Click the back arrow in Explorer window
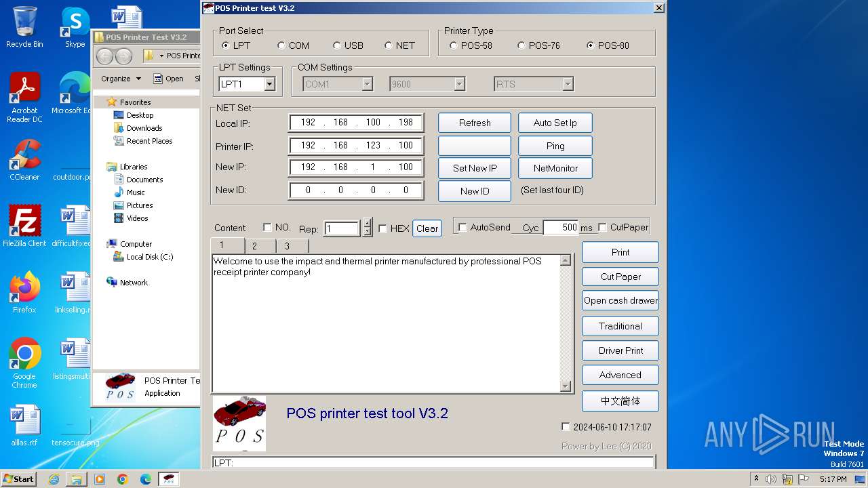This screenshot has height=488, width=868. pyautogui.click(x=105, y=56)
